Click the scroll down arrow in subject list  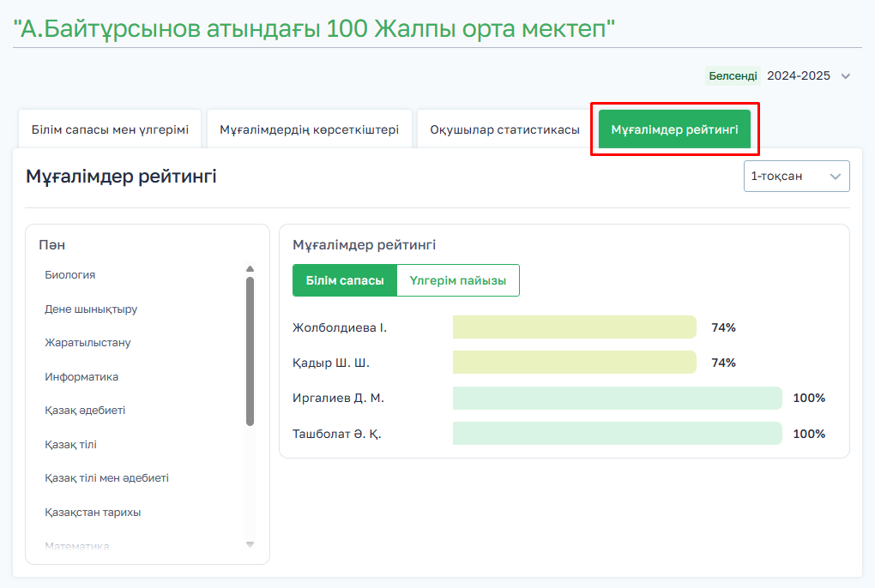tap(250, 544)
